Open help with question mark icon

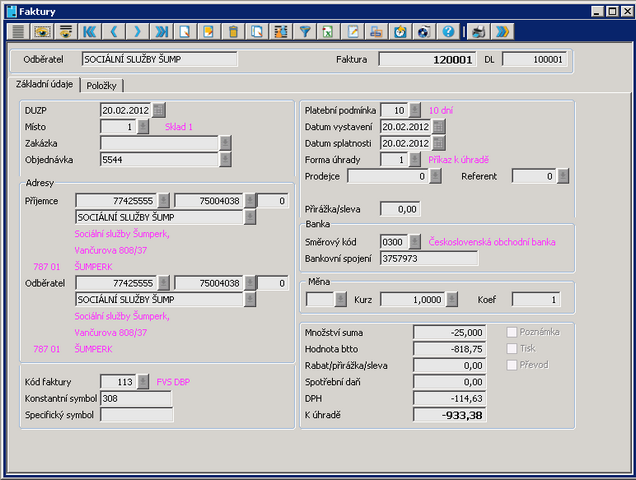pos(447,32)
